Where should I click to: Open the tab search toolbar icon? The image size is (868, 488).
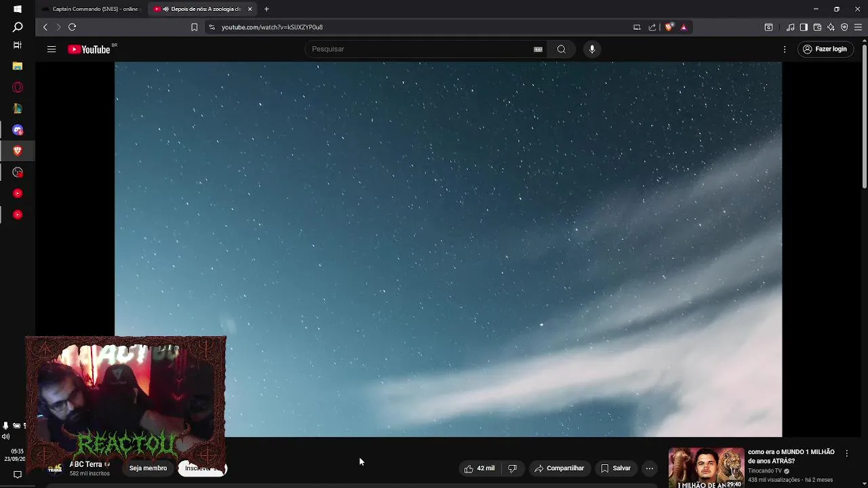pos(768,27)
